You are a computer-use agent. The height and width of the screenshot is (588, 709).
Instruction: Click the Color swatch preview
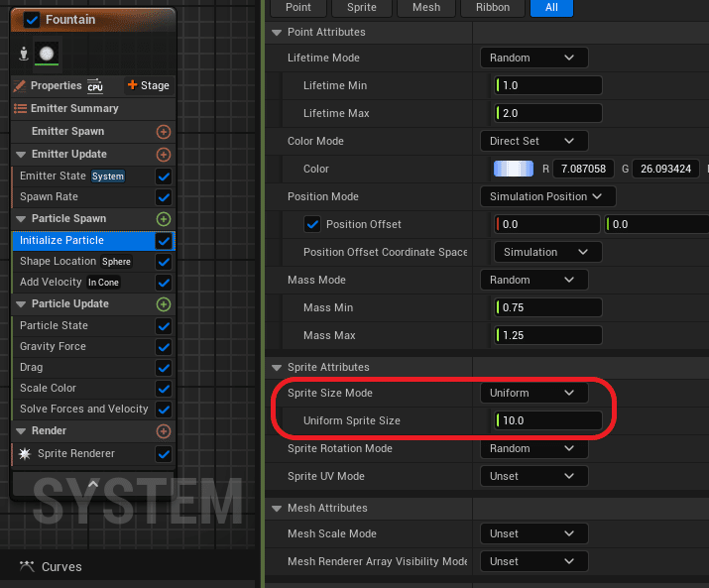coord(514,170)
